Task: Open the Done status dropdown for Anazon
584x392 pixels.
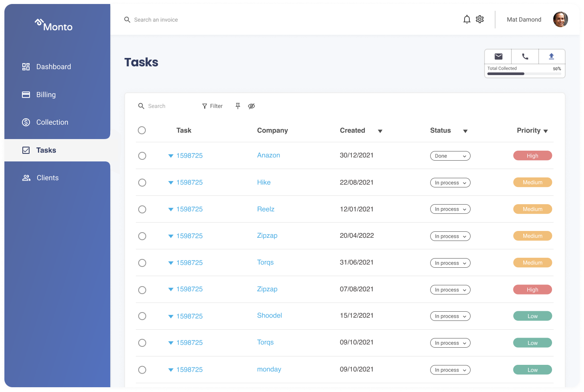Action: pos(450,156)
